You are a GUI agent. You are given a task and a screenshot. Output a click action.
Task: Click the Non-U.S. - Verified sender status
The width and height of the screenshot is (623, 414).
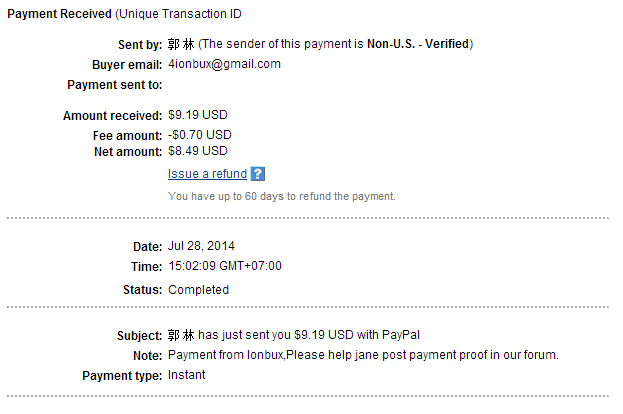tap(411, 44)
